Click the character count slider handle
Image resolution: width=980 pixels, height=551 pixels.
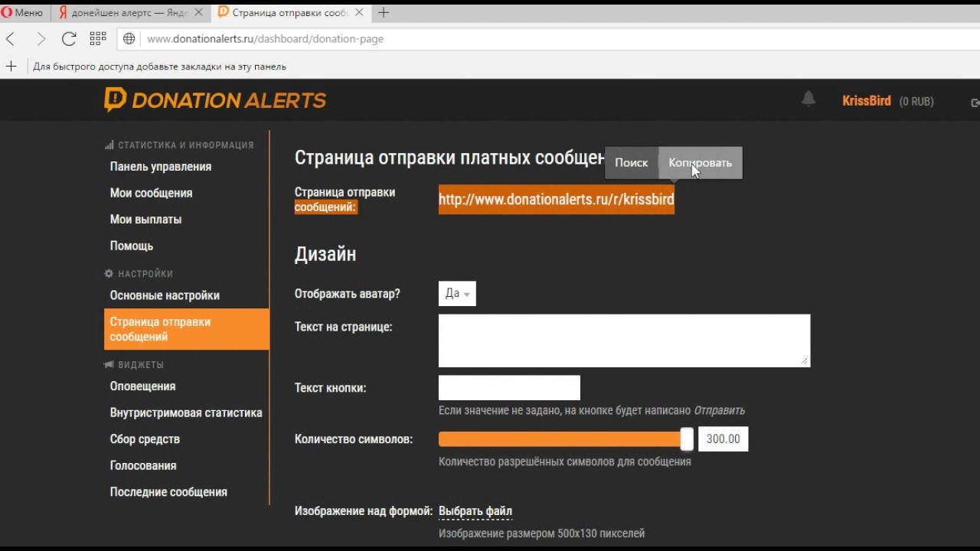tap(687, 439)
